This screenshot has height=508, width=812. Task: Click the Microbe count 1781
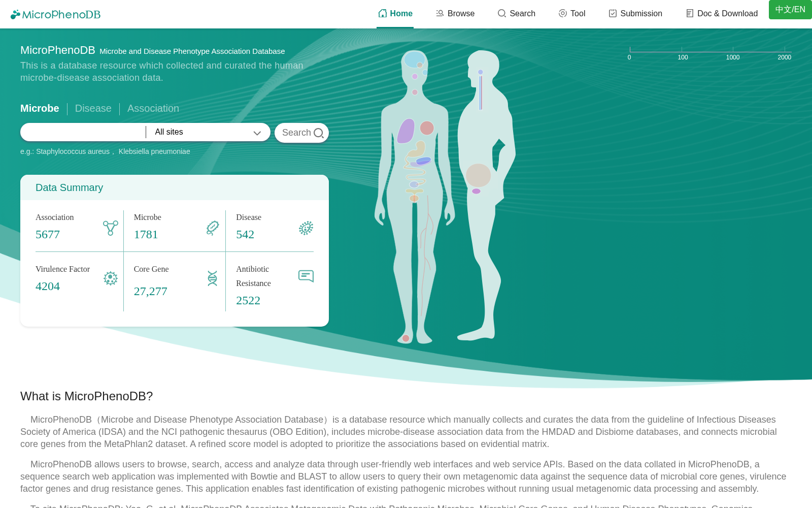(x=146, y=234)
